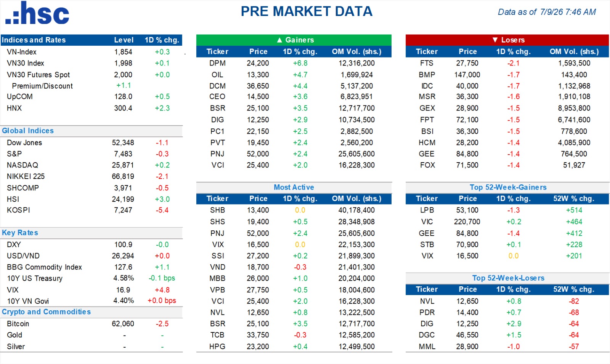The width and height of the screenshot is (610, 364).
Task: Click SSI ticker in Most Active
Action: (x=218, y=256)
